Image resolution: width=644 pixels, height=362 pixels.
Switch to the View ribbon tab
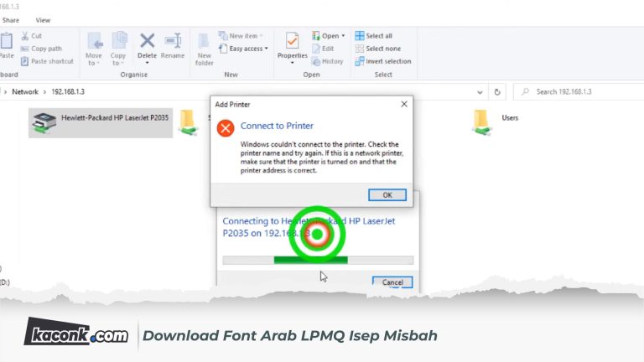[43, 20]
